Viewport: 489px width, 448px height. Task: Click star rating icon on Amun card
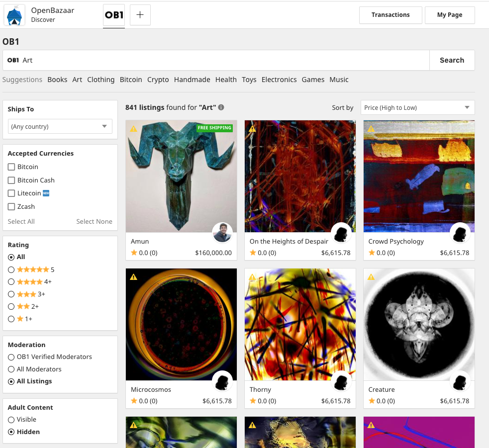click(x=134, y=253)
